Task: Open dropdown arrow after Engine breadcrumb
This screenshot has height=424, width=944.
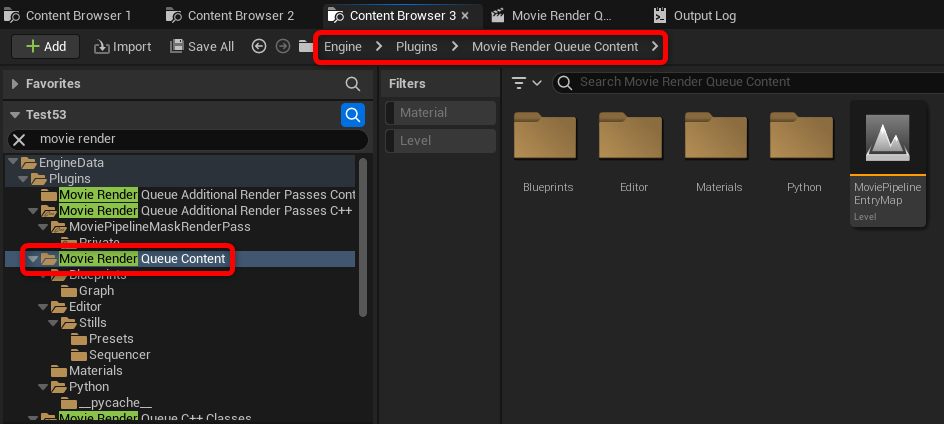Action: (379, 46)
